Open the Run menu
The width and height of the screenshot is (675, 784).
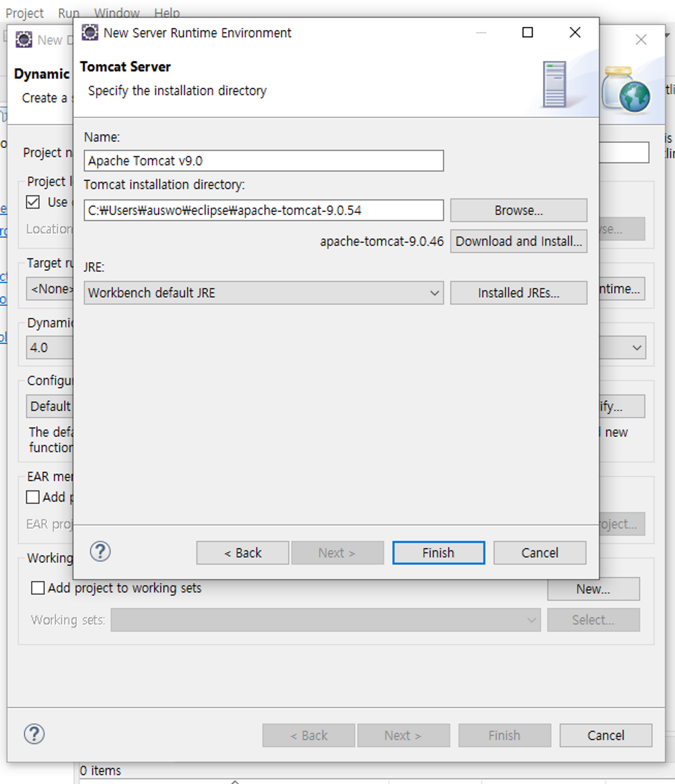[69, 13]
